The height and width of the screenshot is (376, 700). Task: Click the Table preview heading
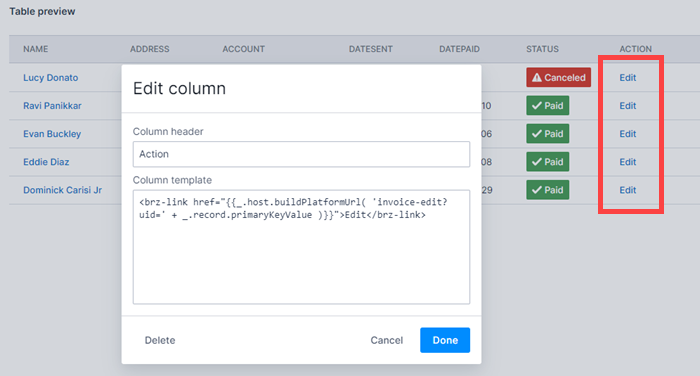pos(42,12)
